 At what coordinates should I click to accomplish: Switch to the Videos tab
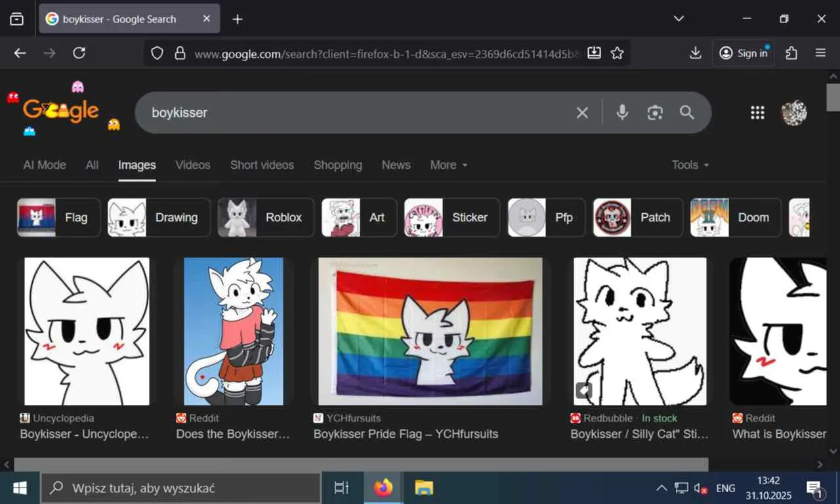point(193,165)
